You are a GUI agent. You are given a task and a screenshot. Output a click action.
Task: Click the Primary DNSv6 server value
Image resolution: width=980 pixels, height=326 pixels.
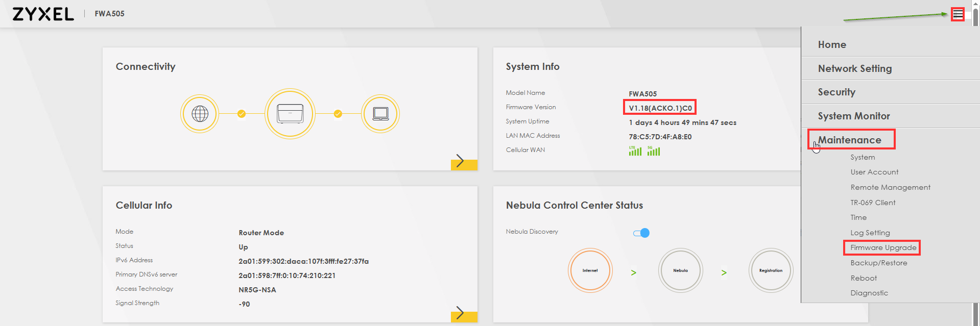pyautogui.click(x=287, y=275)
